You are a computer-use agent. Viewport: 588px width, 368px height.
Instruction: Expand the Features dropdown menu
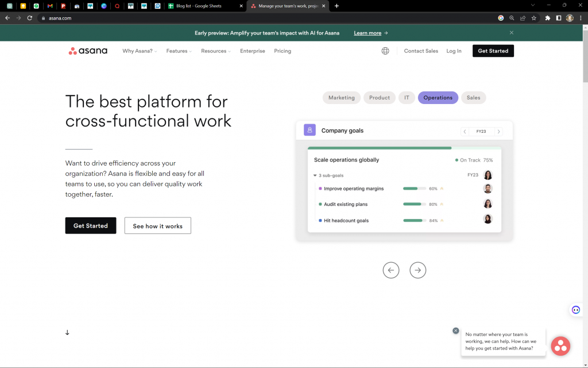pos(179,51)
